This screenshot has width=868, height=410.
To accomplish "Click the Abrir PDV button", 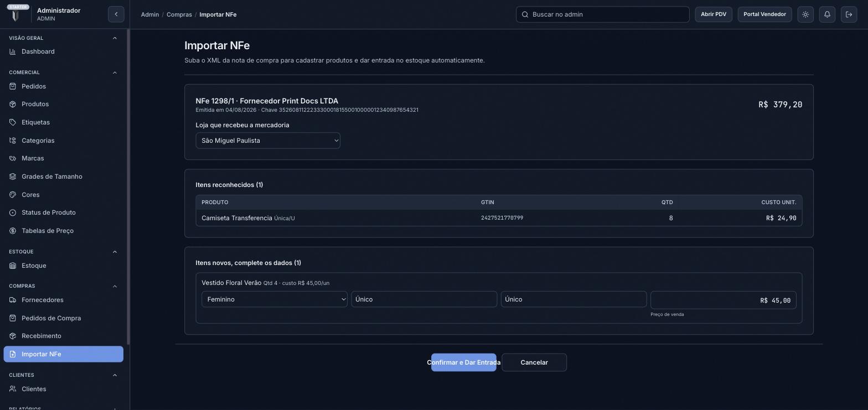I will 714,14.
